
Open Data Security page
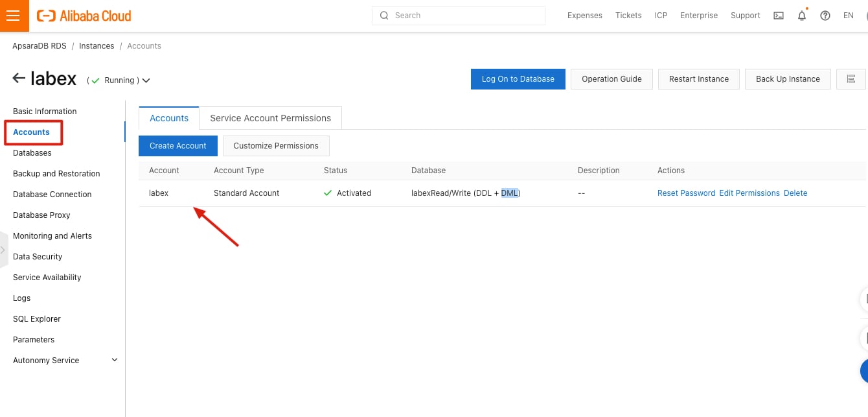pos(38,257)
